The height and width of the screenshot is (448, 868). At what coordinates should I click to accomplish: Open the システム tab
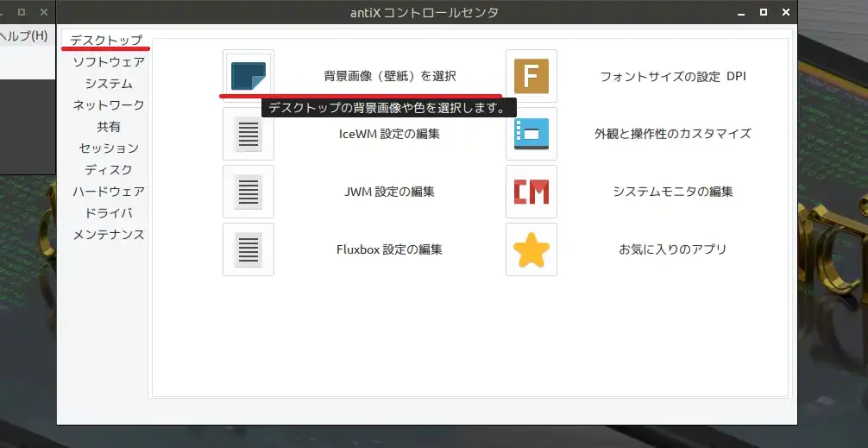tap(108, 84)
